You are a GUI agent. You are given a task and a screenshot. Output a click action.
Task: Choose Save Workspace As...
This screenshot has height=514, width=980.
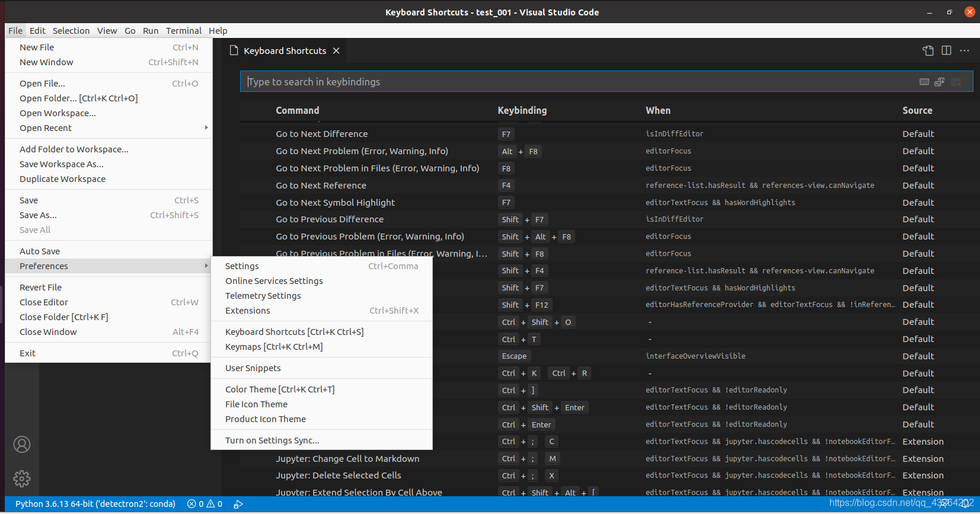[108, 164]
